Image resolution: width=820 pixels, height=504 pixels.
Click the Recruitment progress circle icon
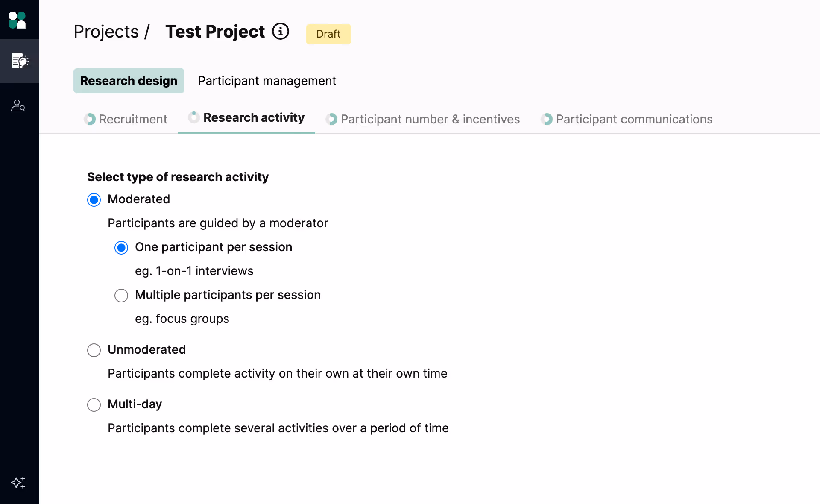[90, 119]
